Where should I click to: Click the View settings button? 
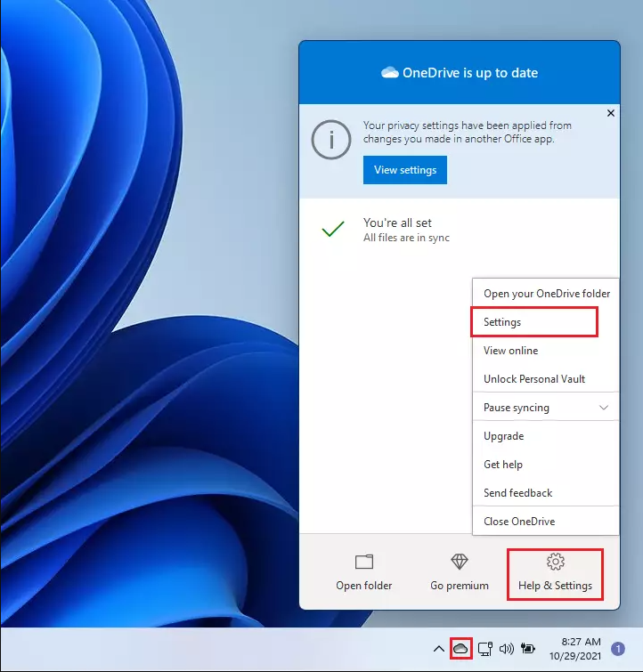click(405, 170)
